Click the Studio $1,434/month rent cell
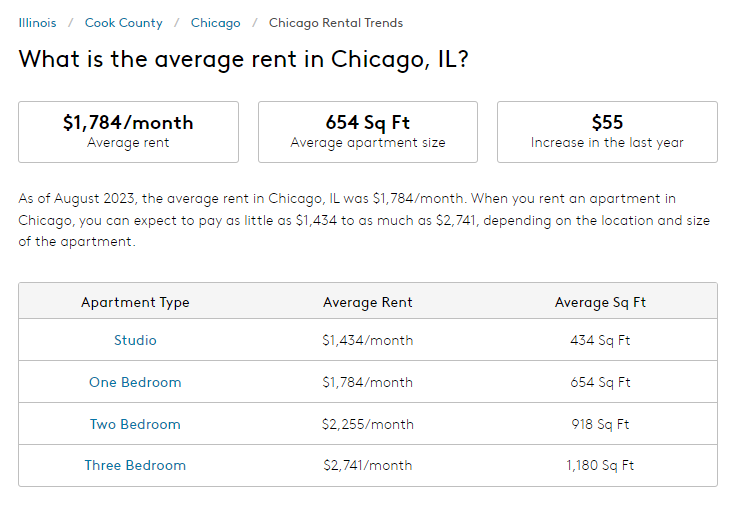This screenshot has width=734, height=508. point(368,340)
